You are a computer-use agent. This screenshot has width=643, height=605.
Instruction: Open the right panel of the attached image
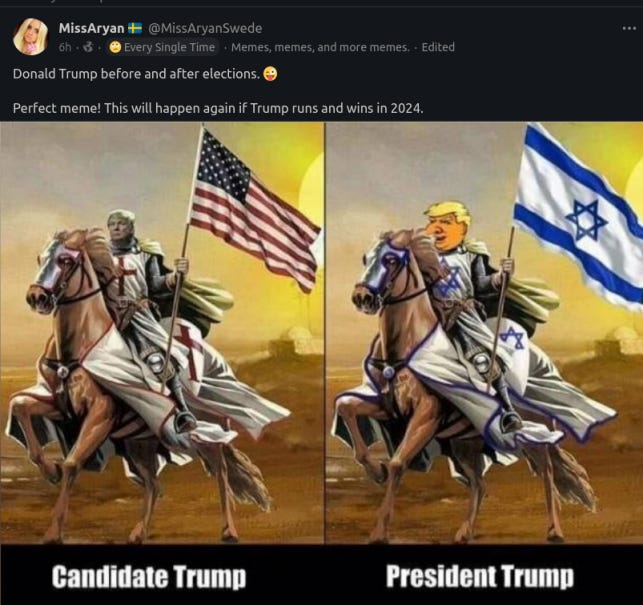click(484, 333)
